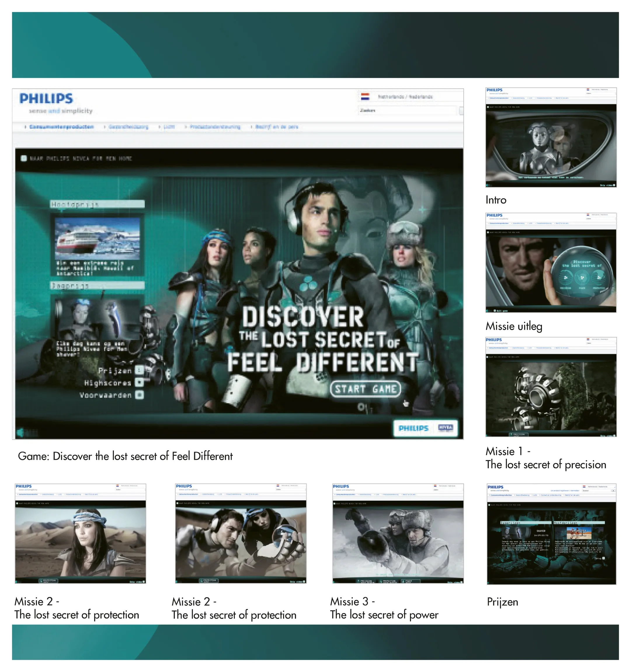Viewport: 631px width, 672px height.
Task: Click the caption 'The lost secret of precision'
Action: coord(546,465)
